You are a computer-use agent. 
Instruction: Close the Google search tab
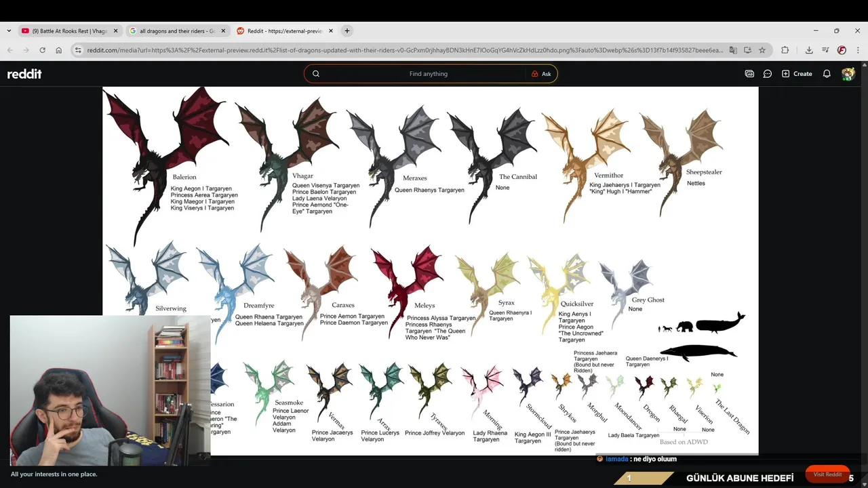(223, 30)
